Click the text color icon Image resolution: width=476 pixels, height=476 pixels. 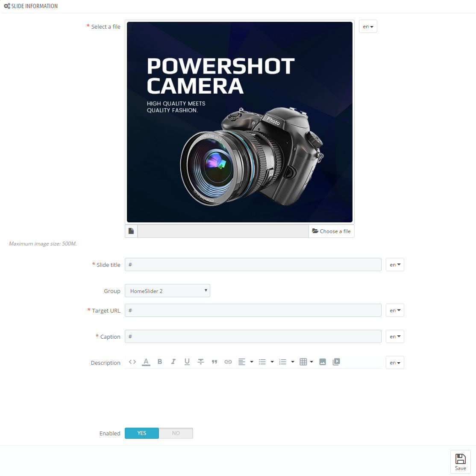tap(146, 362)
